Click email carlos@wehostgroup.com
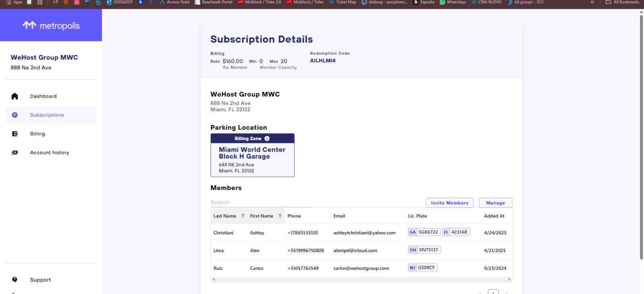The image size is (644, 294). (x=361, y=268)
